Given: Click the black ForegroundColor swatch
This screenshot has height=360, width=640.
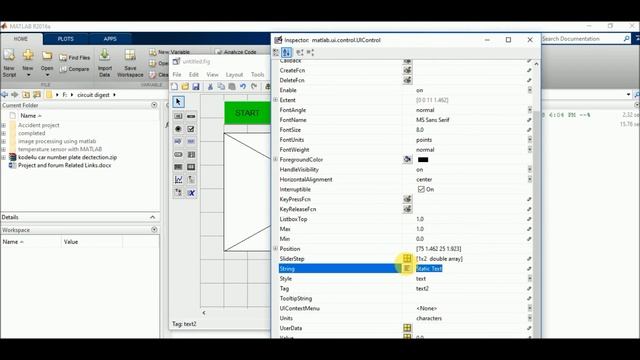Looking at the screenshot, I should (x=423, y=160).
